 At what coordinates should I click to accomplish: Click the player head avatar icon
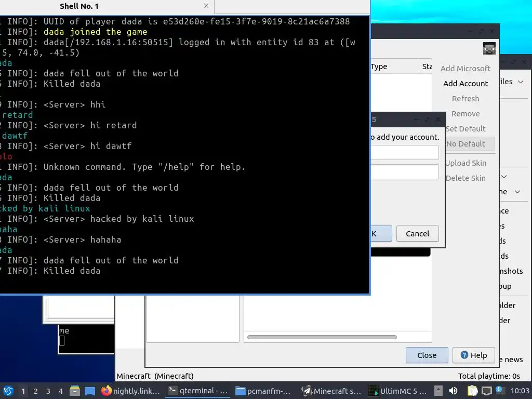point(489,48)
